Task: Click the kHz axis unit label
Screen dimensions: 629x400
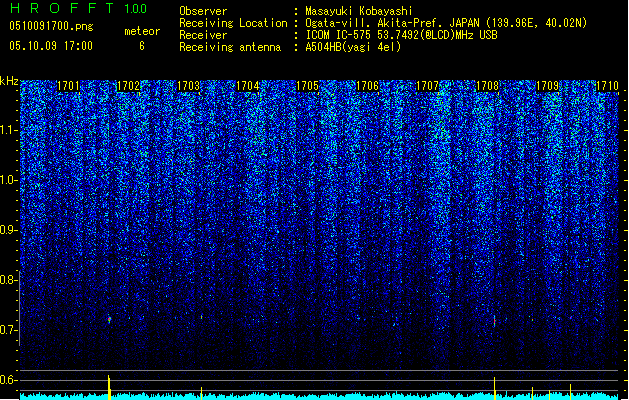Action: [x=9, y=81]
